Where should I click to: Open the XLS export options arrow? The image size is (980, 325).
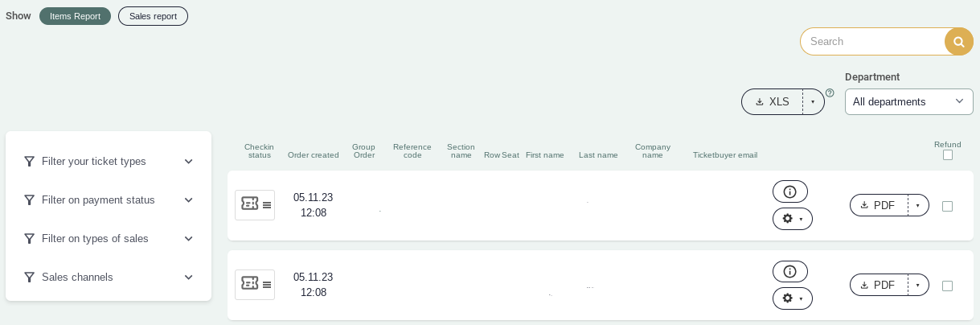[814, 102]
